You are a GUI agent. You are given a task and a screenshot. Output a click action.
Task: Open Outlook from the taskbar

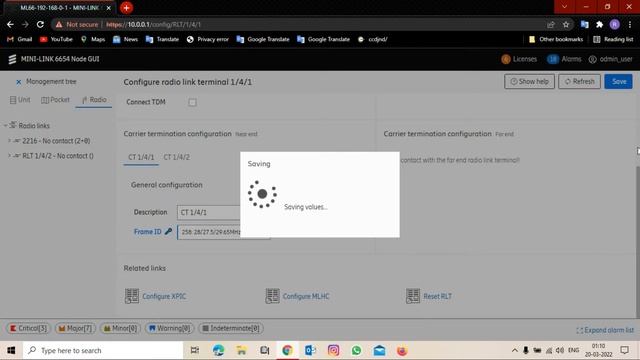[x=310, y=350]
